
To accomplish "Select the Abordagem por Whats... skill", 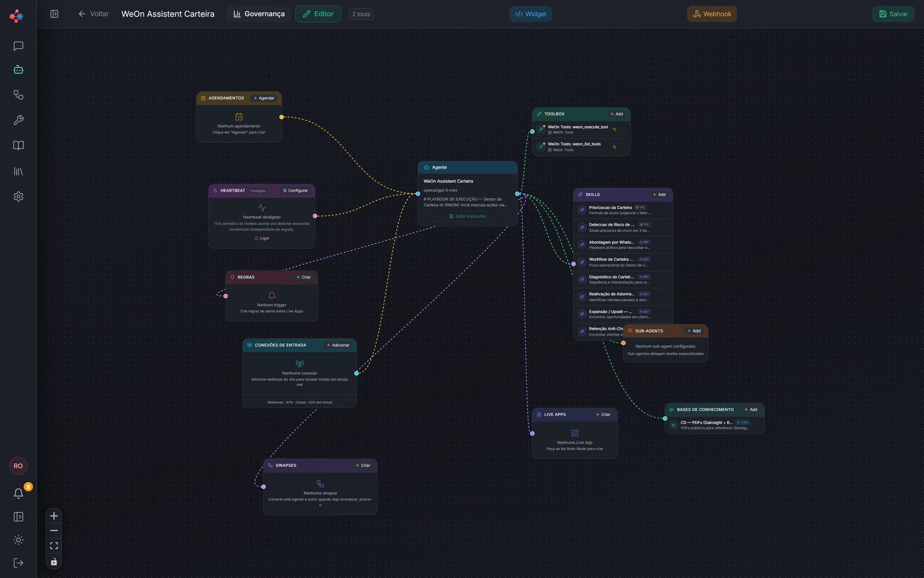I will 623,245.
